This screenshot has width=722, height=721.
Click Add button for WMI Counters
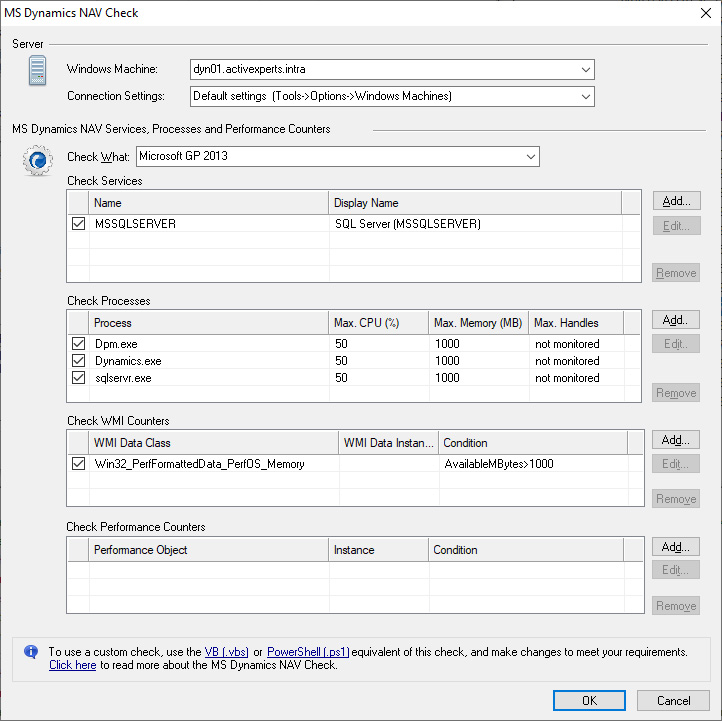(675, 440)
